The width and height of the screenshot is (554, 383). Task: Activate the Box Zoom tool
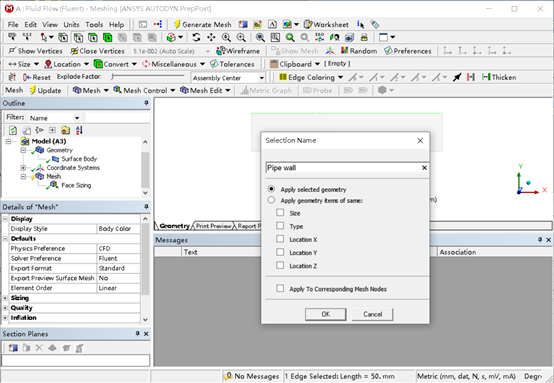point(241,37)
